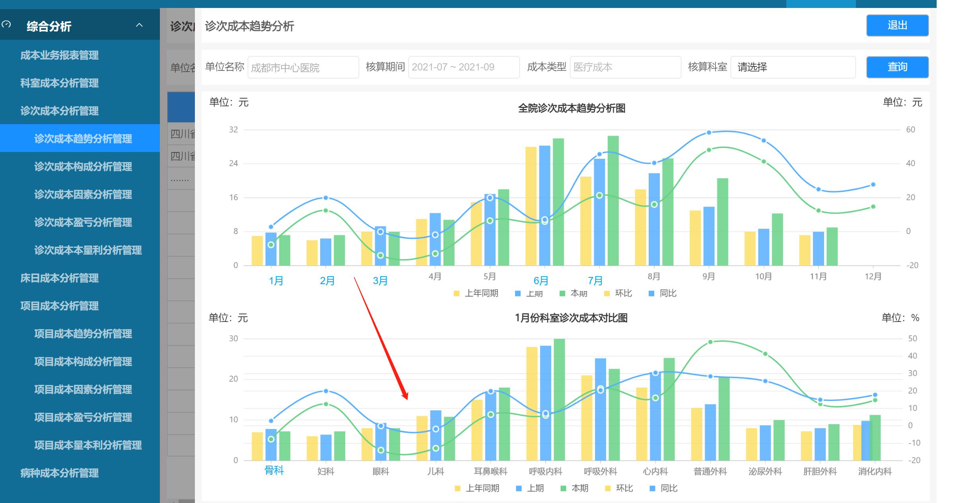Image resolution: width=980 pixels, height=503 pixels.
Task: Toggle 上期 legend in department chart
Action: coord(530,488)
